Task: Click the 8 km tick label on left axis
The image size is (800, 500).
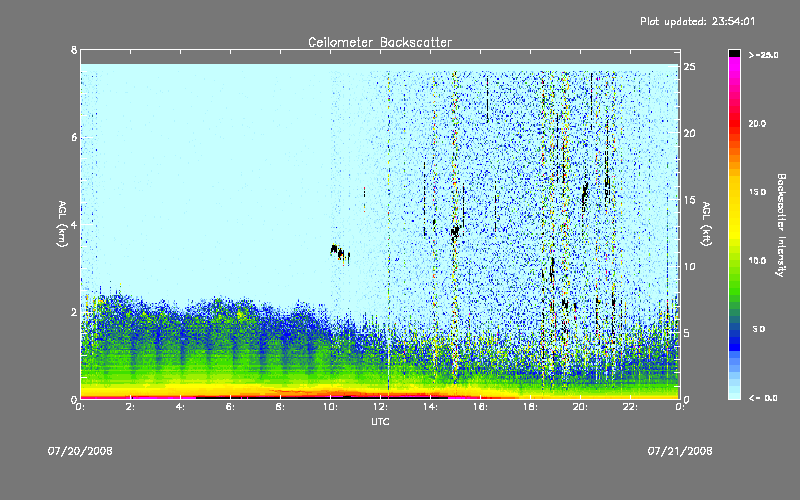Action: point(74,50)
